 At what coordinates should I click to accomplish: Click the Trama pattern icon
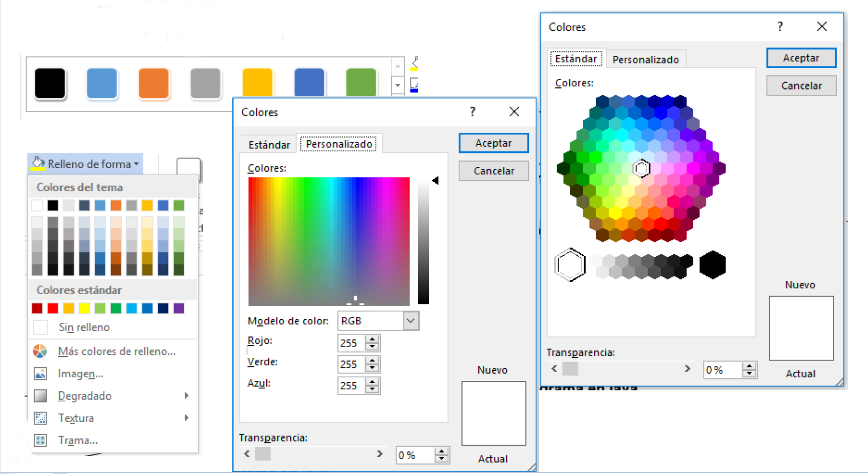pos(40,440)
